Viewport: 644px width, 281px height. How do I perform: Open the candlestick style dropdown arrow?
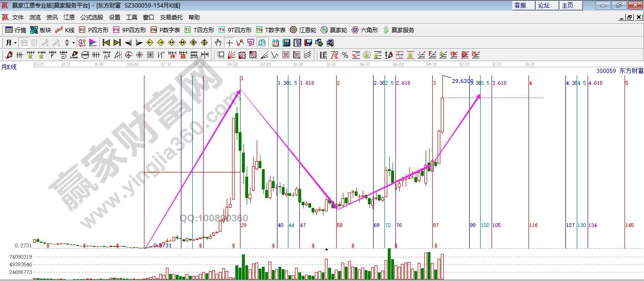[73, 43]
